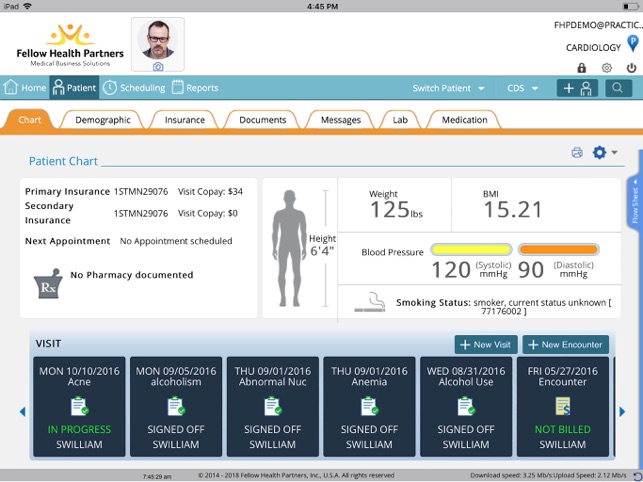
Task: Open the Acne visit clipboard icon
Action: point(80,406)
